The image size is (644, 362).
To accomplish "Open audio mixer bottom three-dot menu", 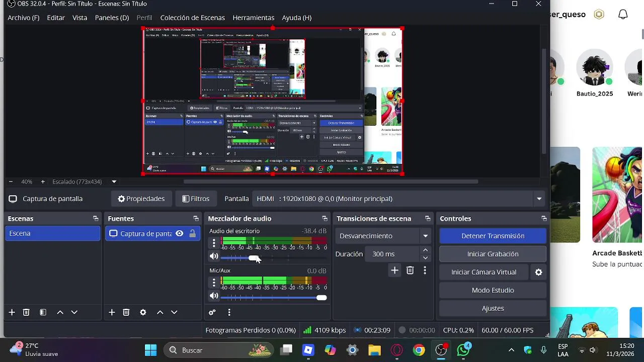I will point(229,312).
